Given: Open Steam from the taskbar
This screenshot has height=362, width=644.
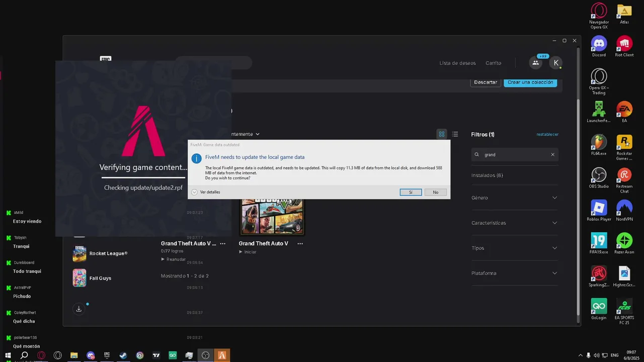Looking at the screenshot, I should (123, 355).
